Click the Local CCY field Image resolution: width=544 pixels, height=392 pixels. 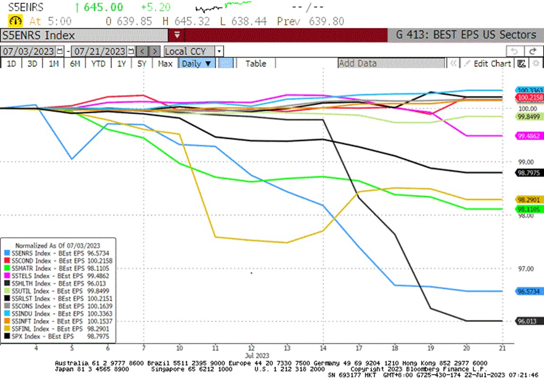point(189,52)
